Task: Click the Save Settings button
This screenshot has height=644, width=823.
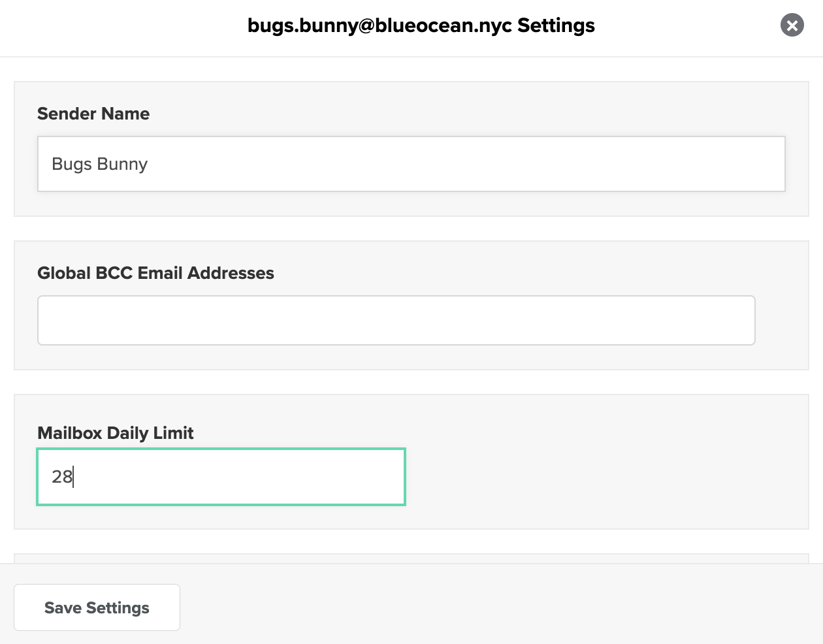Action: click(97, 607)
